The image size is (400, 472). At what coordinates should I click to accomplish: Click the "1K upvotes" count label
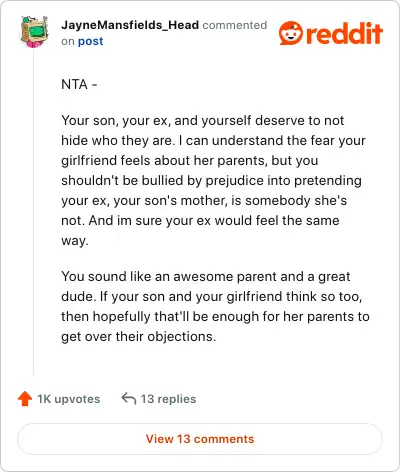tap(69, 399)
